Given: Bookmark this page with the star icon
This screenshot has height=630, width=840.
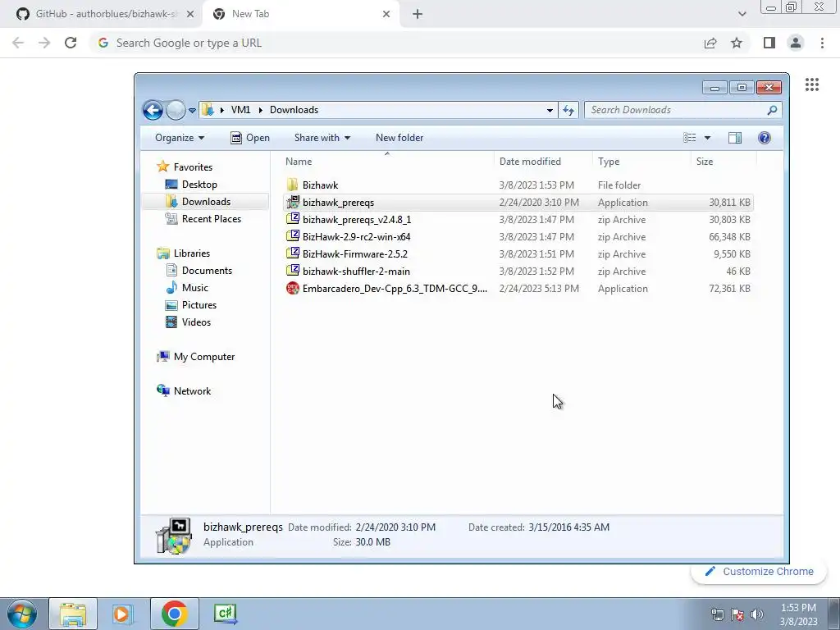Looking at the screenshot, I should (x=737, y=43).
